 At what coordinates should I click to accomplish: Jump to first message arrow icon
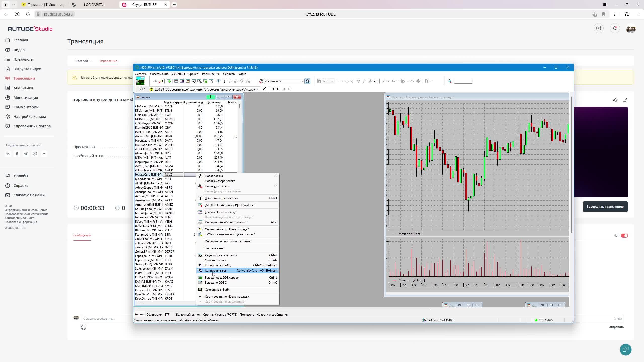[272, 89]
